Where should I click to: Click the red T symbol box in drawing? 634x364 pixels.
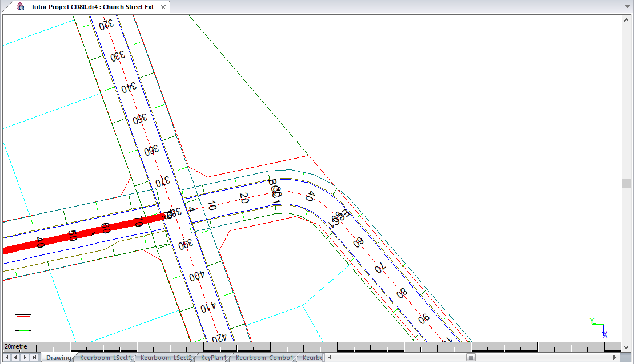(23, 322)
